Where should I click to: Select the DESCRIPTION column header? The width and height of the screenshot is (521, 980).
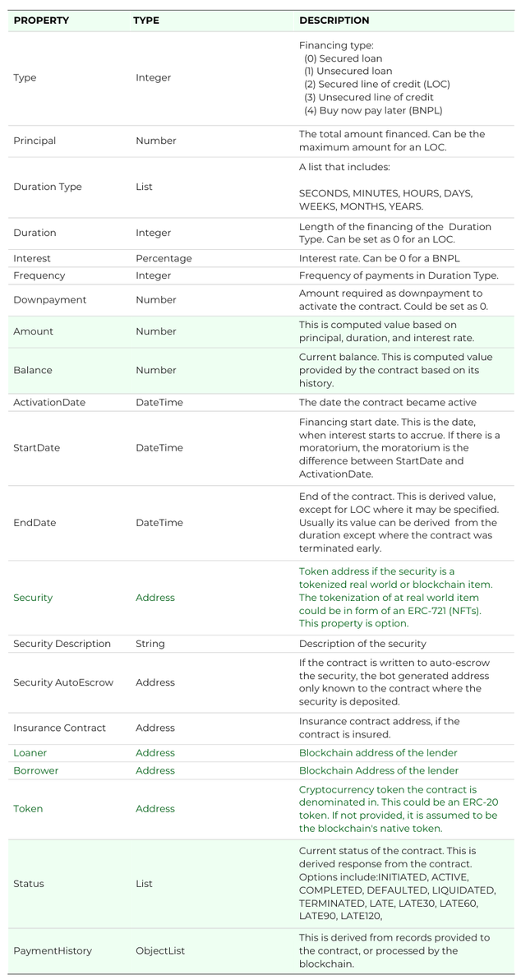coord(334,21)
